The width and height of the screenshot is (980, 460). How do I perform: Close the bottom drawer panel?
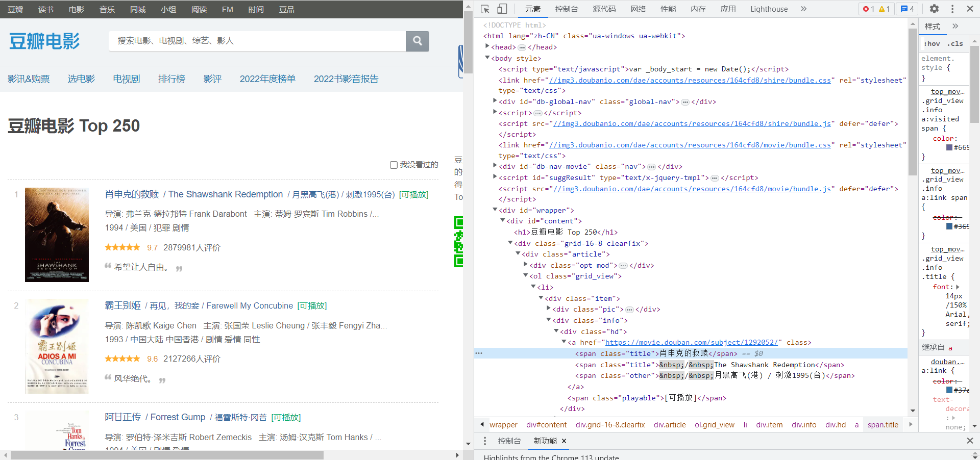point(970,441)
